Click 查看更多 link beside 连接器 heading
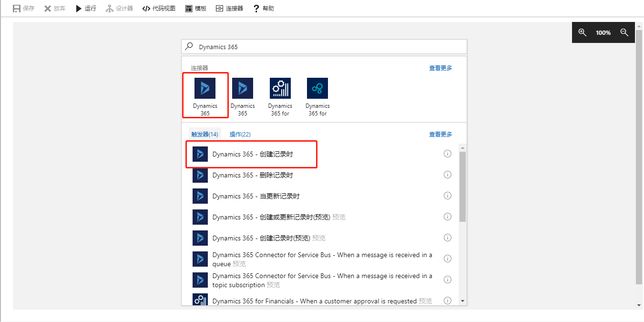644x322 pixels. pos(440,68)
